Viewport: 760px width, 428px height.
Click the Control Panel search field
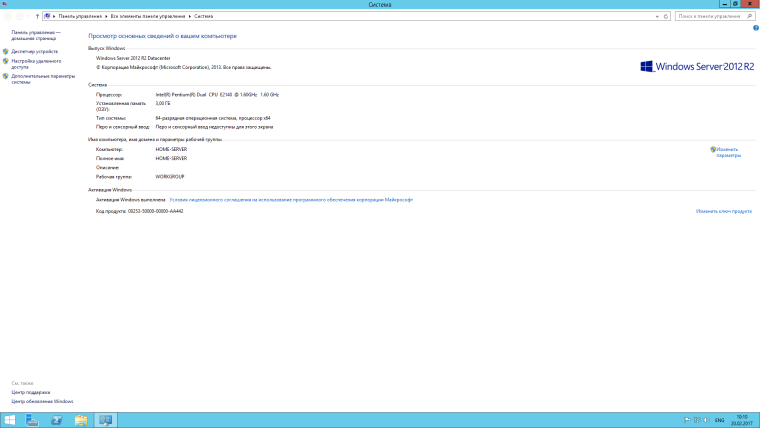710,17
